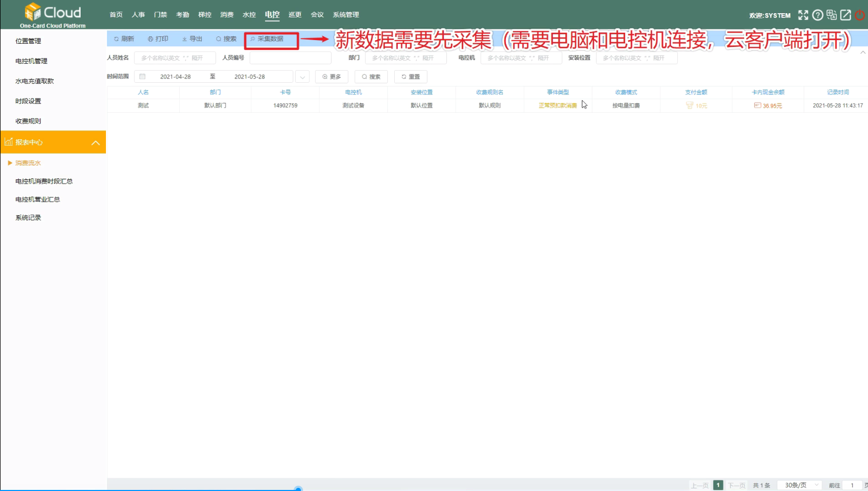The image size is (868, 491).
Task: Click the red power logout icon
Action: pos(860,15)
